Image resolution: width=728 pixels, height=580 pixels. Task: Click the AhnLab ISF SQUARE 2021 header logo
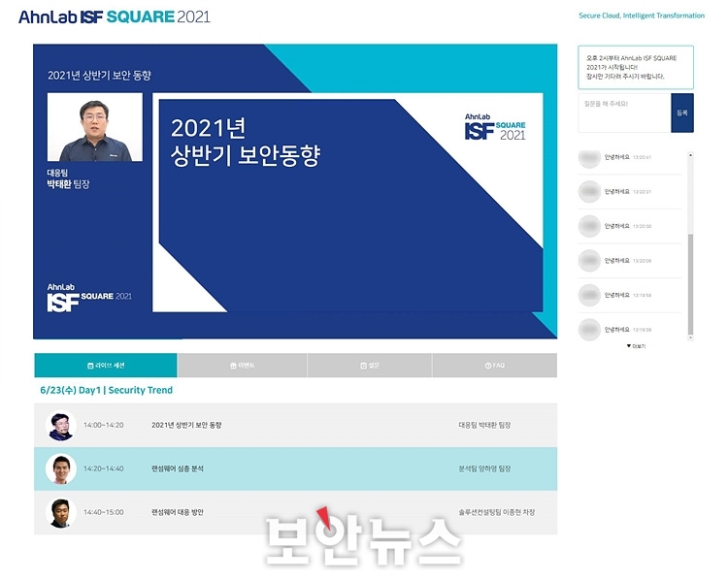point(115,16)
